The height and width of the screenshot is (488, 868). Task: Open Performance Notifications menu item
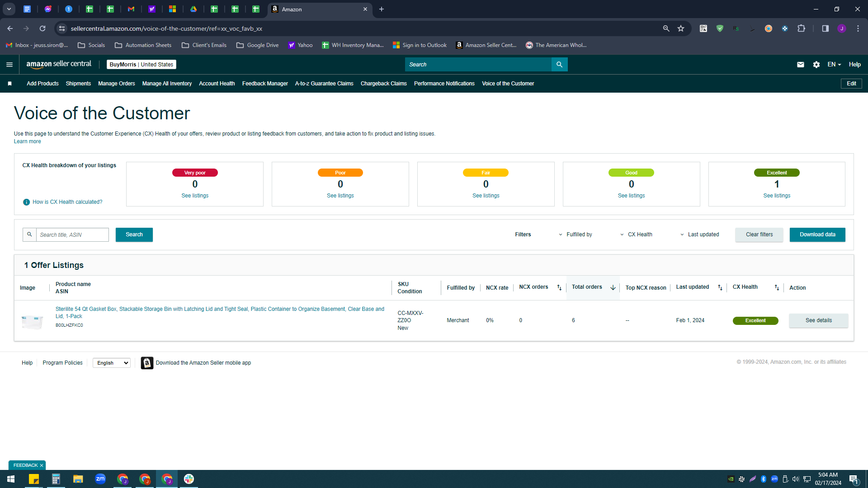click(x=444, y=84)
